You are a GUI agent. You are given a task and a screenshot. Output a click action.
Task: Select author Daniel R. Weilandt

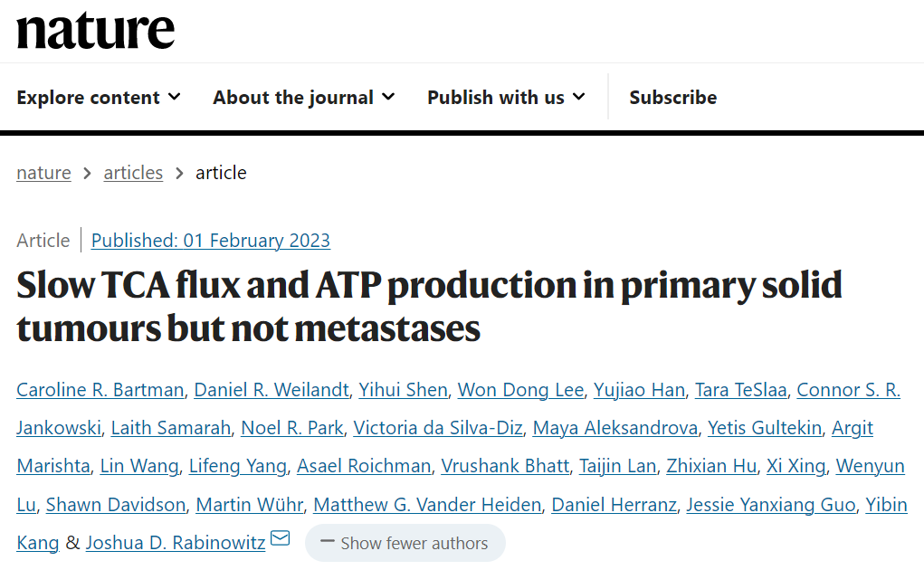[x=271, y=390]
